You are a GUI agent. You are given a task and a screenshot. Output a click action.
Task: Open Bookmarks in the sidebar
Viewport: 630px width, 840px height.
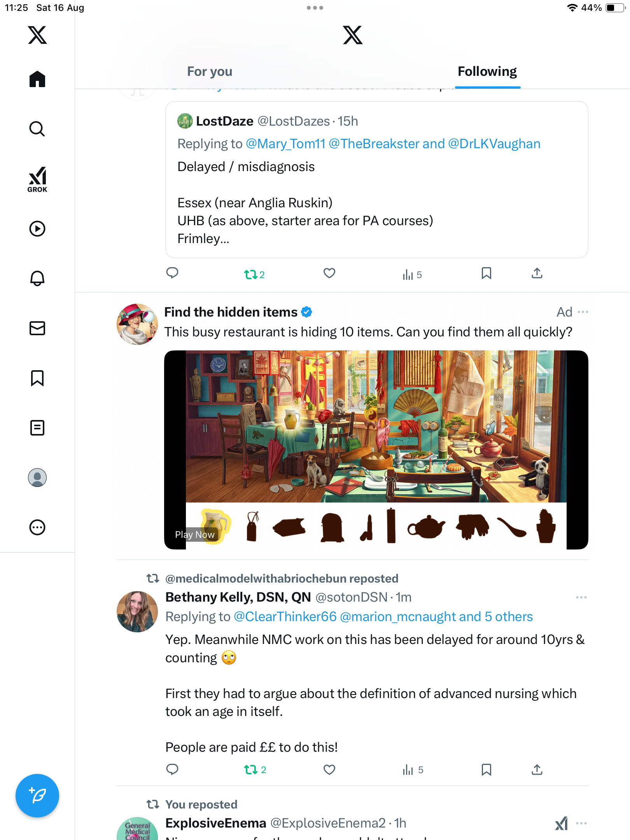tap(37, 378)
